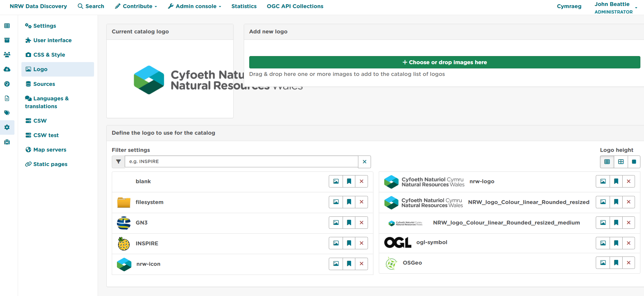Open OGC API Collections link
This screenshot has width=644, height=296.
pyautogui.click(x=295, y=6)
